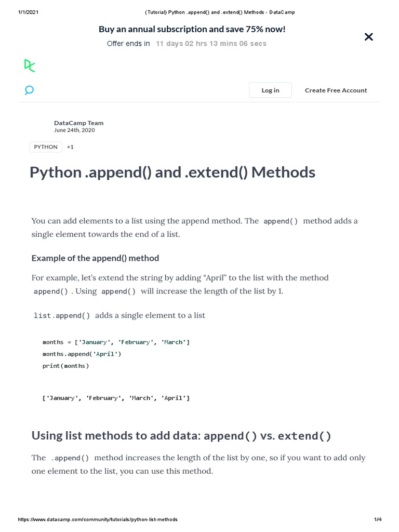Expand the +1 additional tags
This screenshot has width=399, height=532.
70,147
